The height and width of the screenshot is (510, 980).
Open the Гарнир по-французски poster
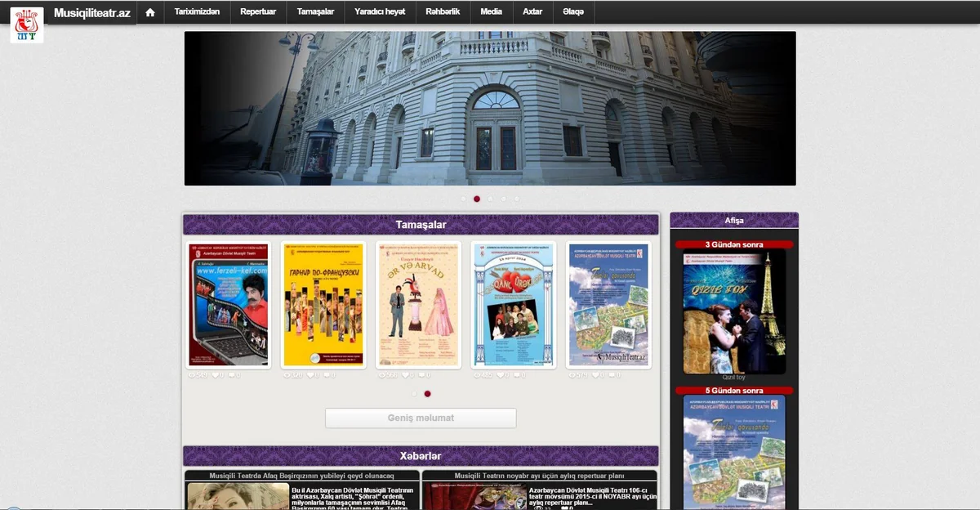point(323,304)
